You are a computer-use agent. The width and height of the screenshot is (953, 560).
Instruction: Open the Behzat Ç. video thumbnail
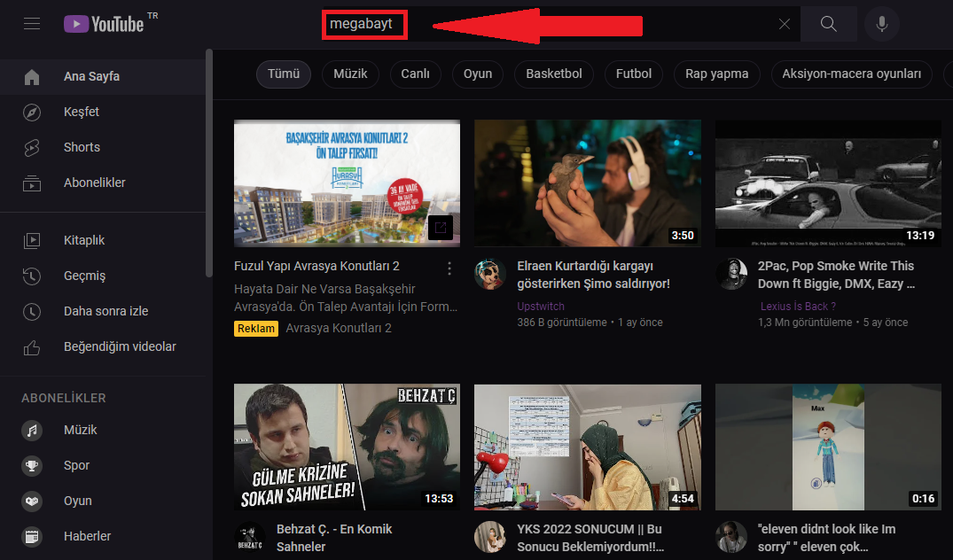(347, 447)
